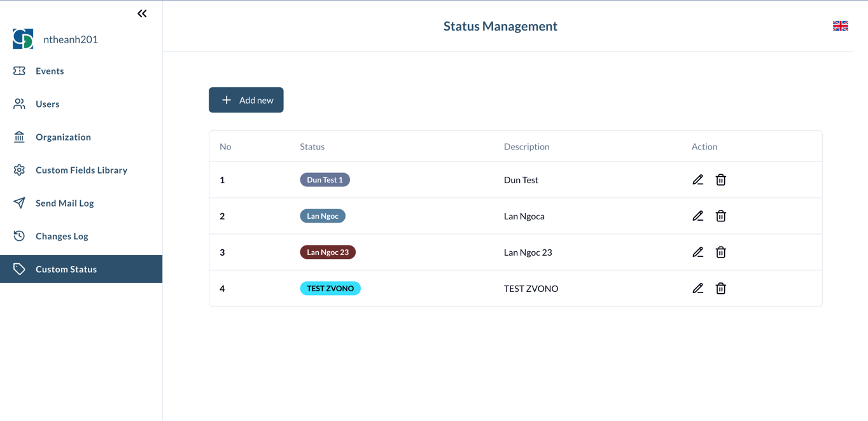Click the Add new button
The width and height of the screenshot is (868, 421).
pyautogui.click(x=246, y=100)
